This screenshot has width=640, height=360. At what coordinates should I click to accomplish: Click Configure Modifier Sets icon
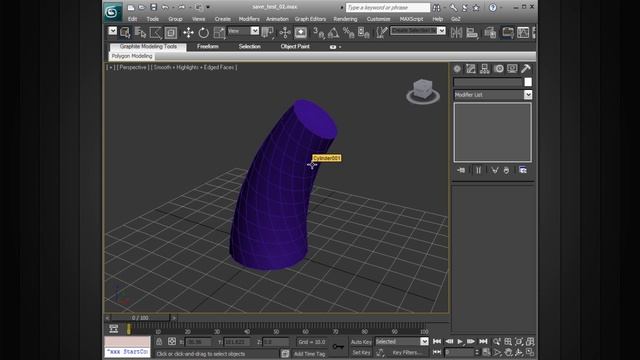pyautogui.click(x=523, y=170)
